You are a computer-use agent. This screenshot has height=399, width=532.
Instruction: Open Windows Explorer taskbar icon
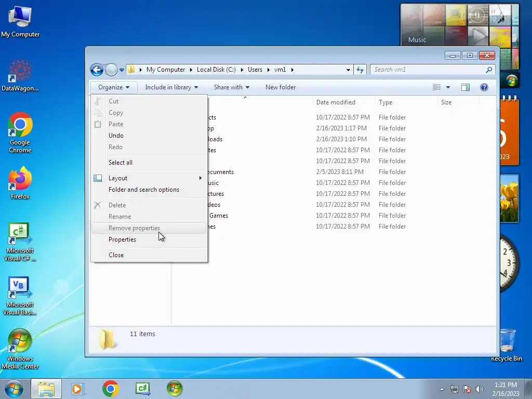coord(46,389)
